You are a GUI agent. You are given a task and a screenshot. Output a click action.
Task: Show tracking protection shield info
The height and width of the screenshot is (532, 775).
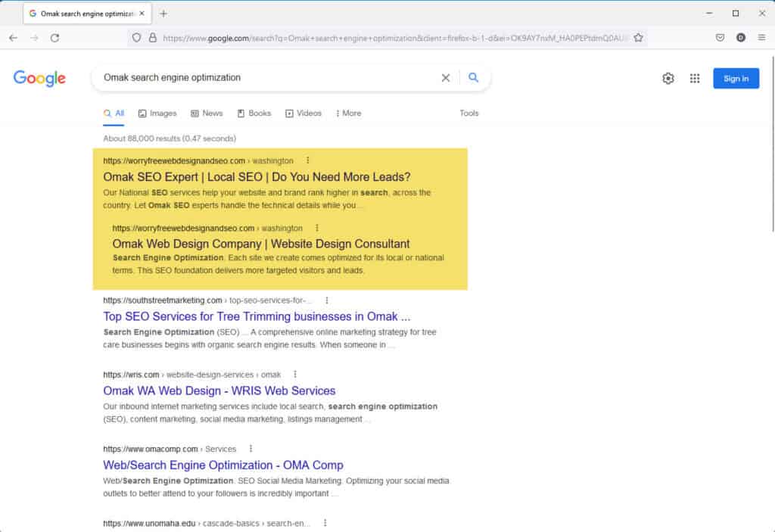pos(136,38)
